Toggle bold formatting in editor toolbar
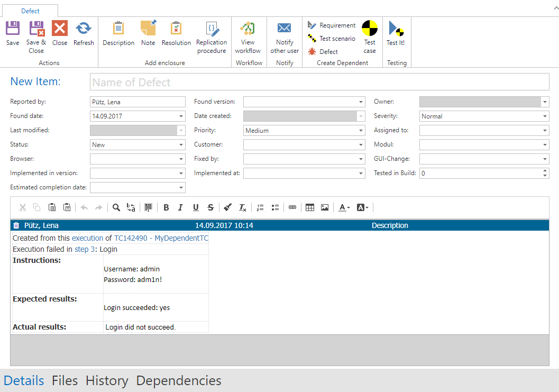The width and height of the screenshot is (559, 392). (x=166, y=208)
